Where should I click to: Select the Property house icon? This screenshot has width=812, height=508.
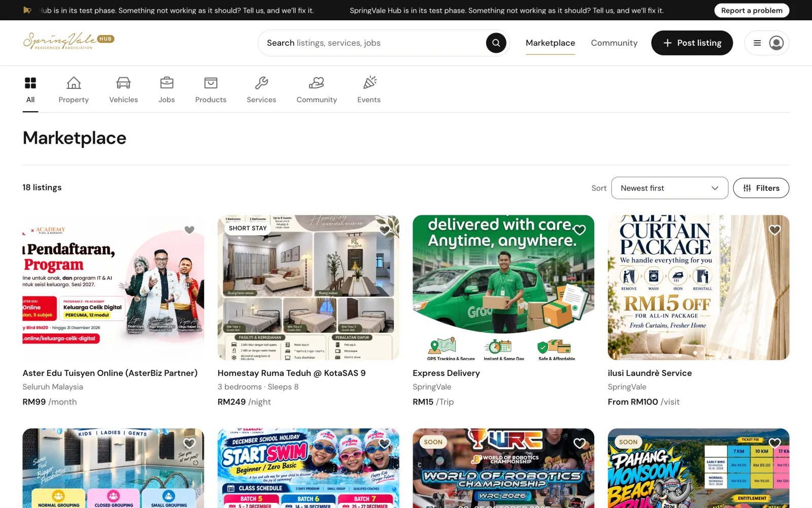click(74, 83)
